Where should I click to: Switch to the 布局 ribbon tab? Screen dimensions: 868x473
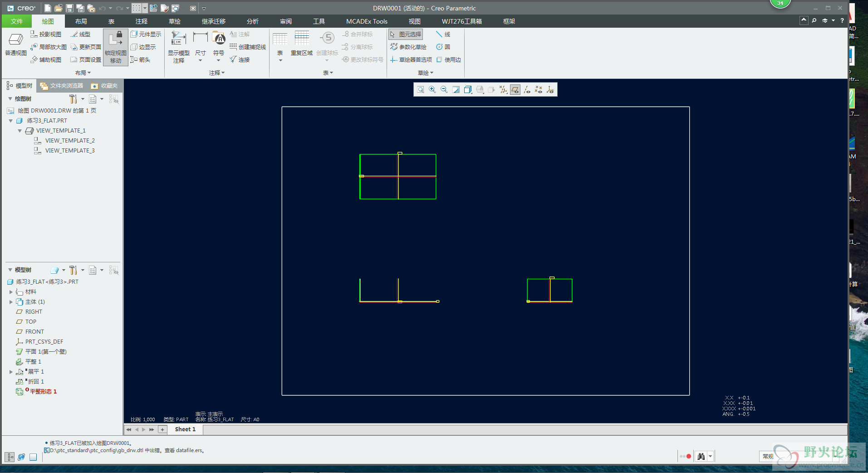coord(81,21)
